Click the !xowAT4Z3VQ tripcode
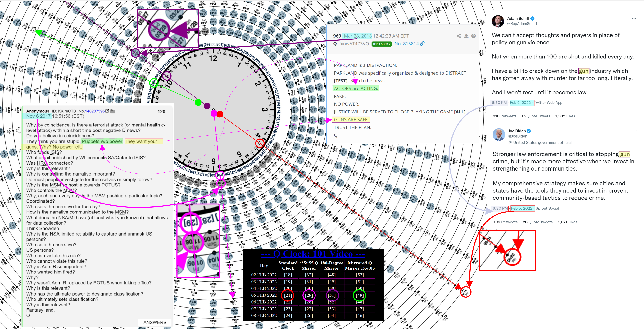 point(354,44)
